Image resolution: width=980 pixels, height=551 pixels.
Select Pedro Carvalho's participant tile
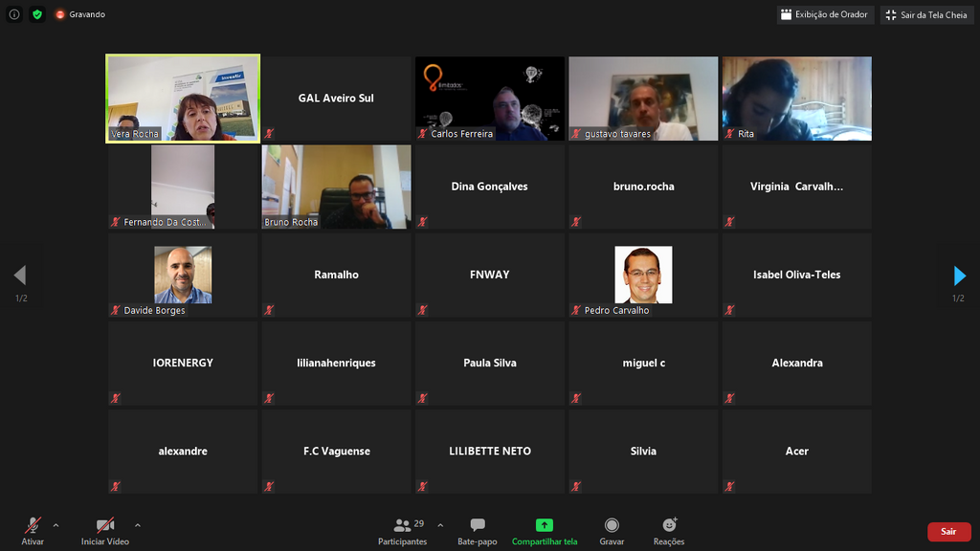click(x=643, y=275)
